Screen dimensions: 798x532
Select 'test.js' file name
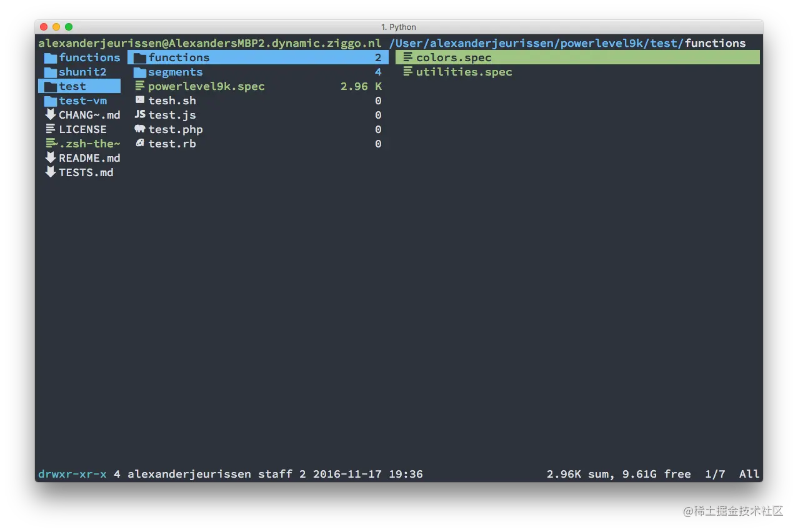pos(172,115)
